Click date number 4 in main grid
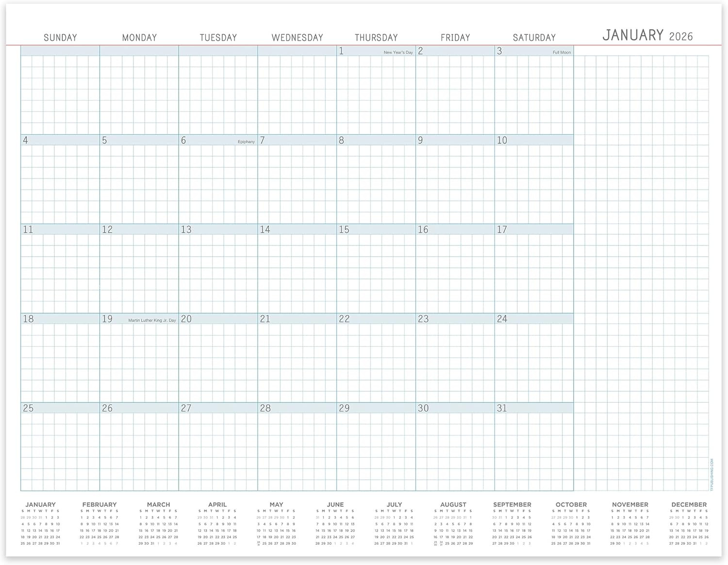This screenshot has width=728, height=565. pos(26,140)
